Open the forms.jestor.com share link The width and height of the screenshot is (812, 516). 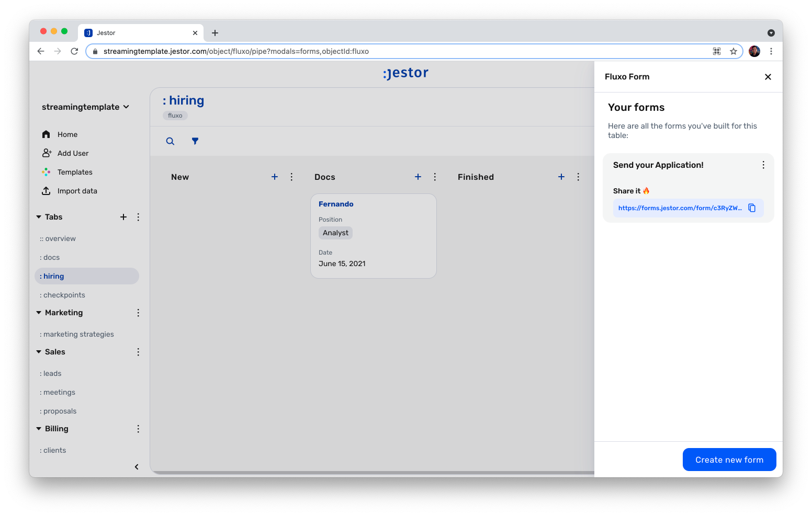pos(680,208)
